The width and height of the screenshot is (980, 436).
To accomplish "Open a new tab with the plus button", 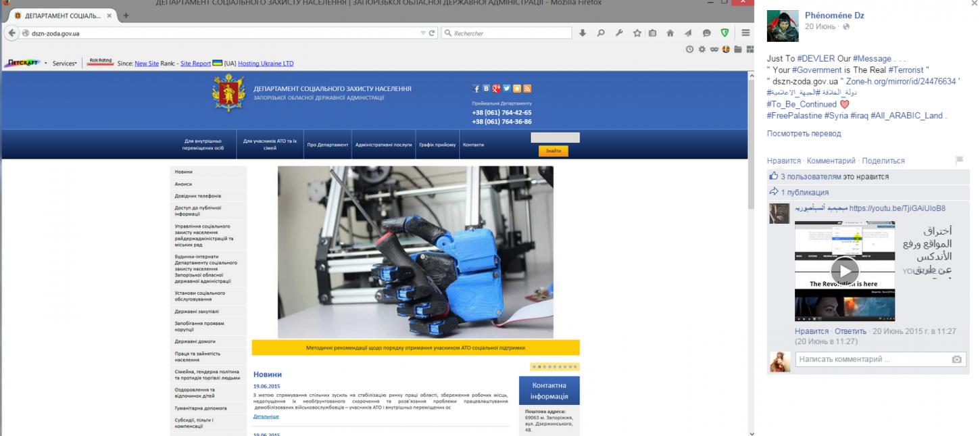I will point(126,15).
